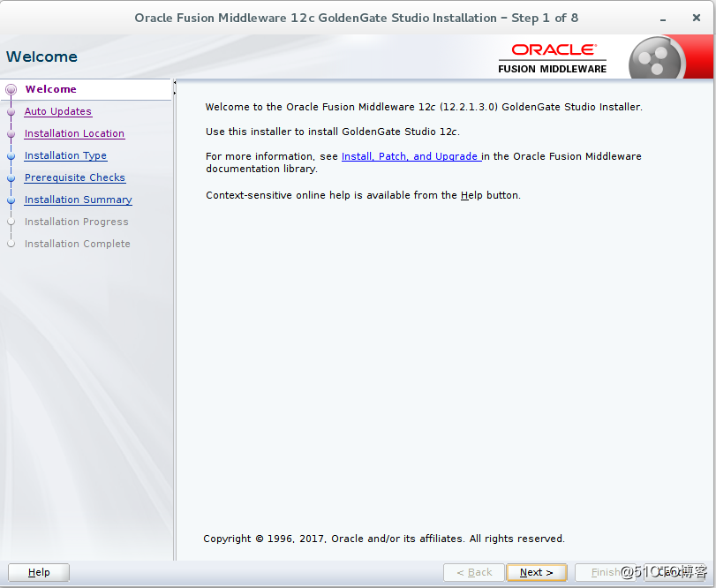The height and width of the screenshot is (588, 716).
Task: Click the Back button
Action: pos(474,572)
